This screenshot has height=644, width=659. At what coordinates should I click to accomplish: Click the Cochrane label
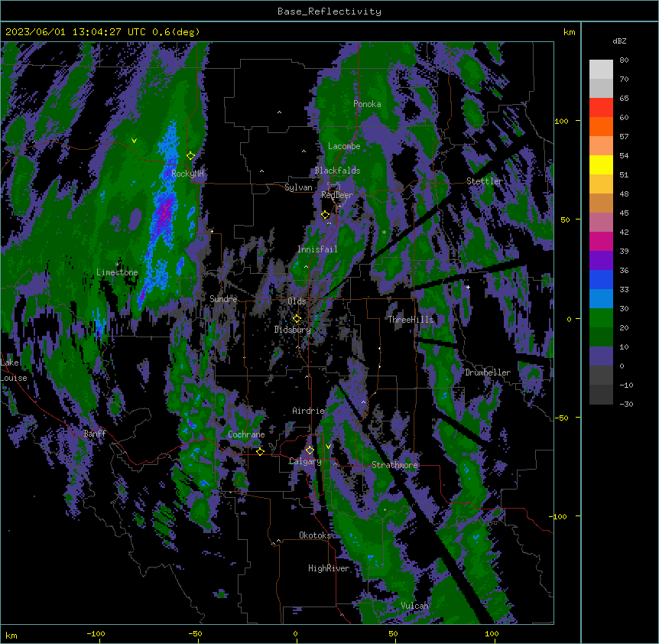pyautogui.click(x=246, y=434)
